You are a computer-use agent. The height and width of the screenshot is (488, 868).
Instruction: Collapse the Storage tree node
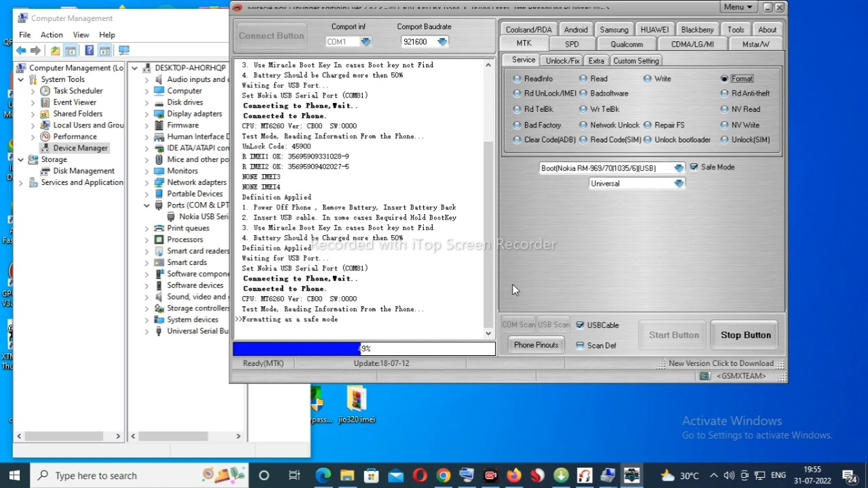point(21,159)
